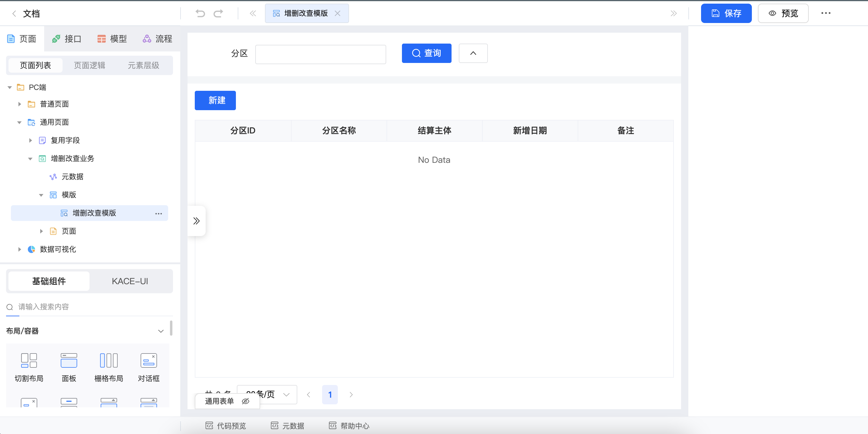Save the document with 保存

[x=726, y=14]
